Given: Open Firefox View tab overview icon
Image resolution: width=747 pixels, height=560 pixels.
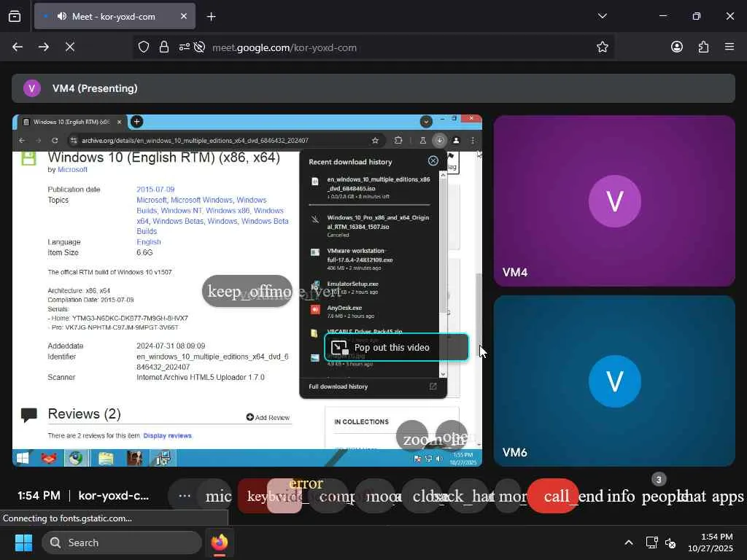Looking at the screenshot, I should (x=15, y=16).
